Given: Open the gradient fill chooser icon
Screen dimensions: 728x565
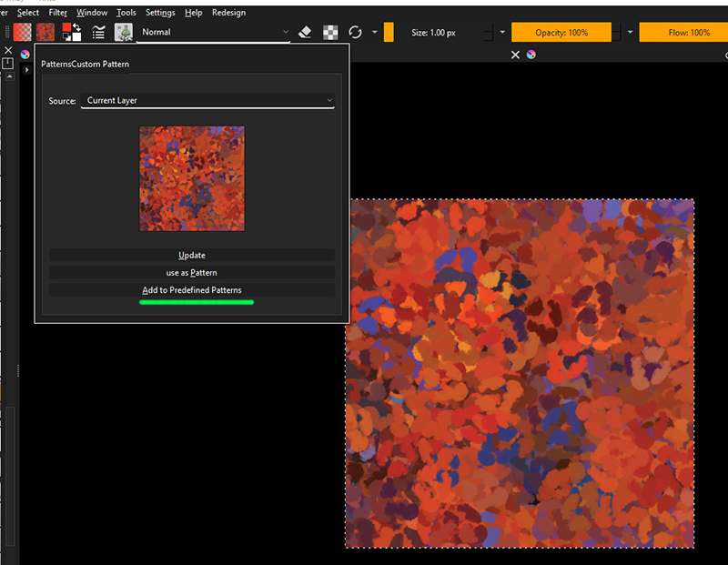Looking at the screenshot, I should (22, 32).
